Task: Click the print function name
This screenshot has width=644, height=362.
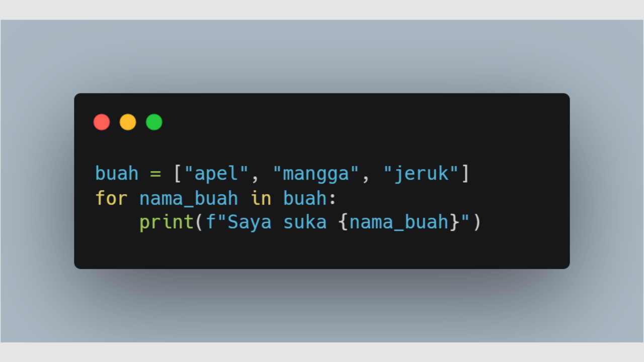Action: (x=167, y=223)
